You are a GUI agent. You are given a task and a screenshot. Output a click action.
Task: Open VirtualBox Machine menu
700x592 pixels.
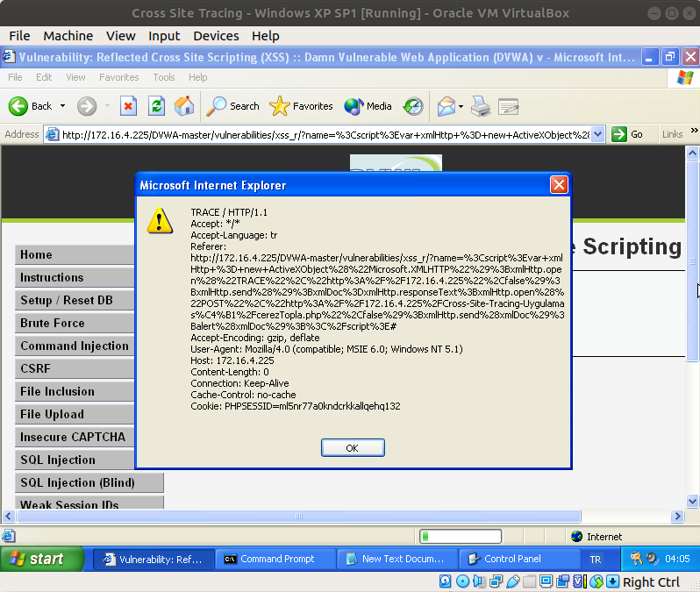[68, 36]
